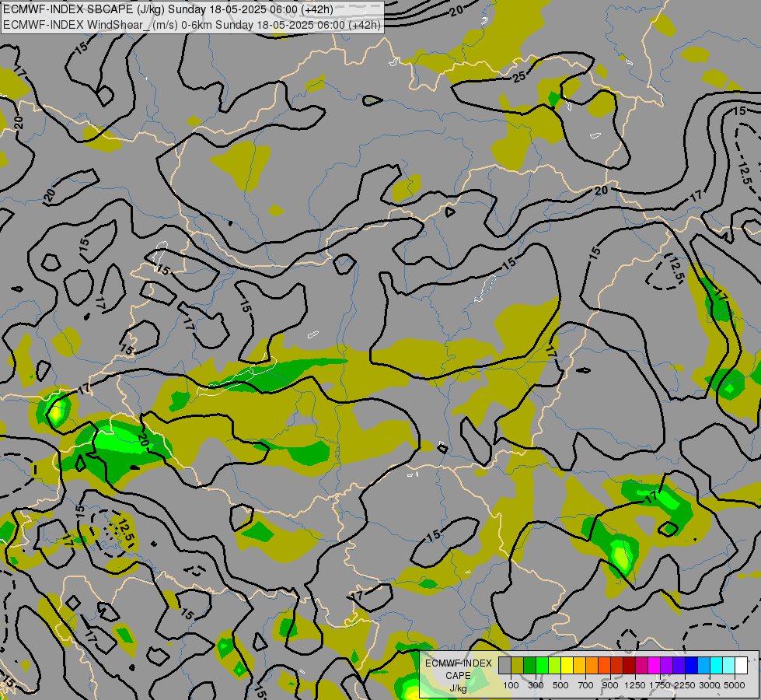
Task: Click the ECMWF-INDEX CAPE J/kg legend title
Action: click(458, 676)
